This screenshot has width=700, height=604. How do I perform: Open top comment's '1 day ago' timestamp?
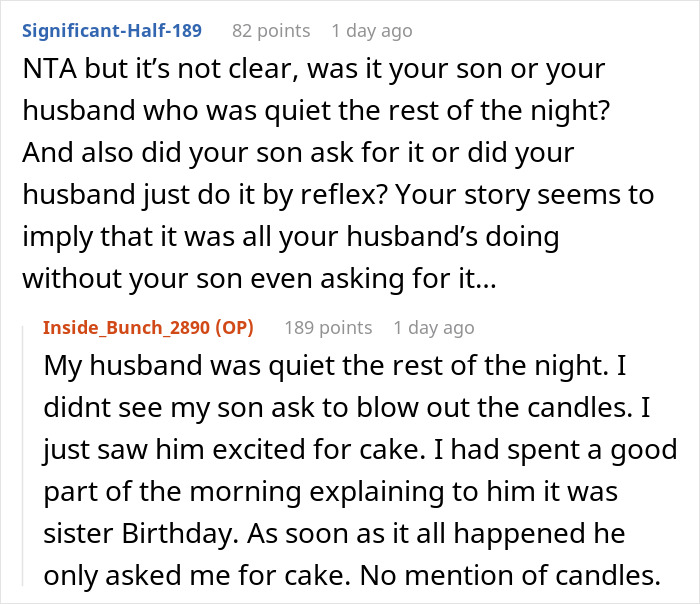click(x=371, y=31)
